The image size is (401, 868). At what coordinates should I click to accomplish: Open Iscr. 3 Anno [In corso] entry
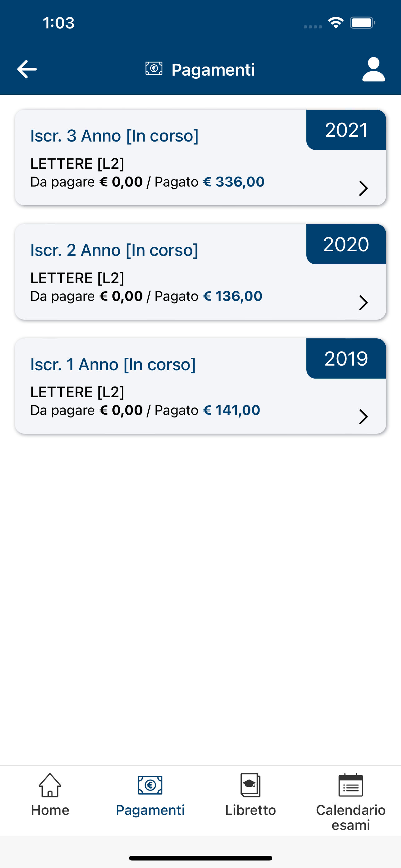tap(115, 136)
